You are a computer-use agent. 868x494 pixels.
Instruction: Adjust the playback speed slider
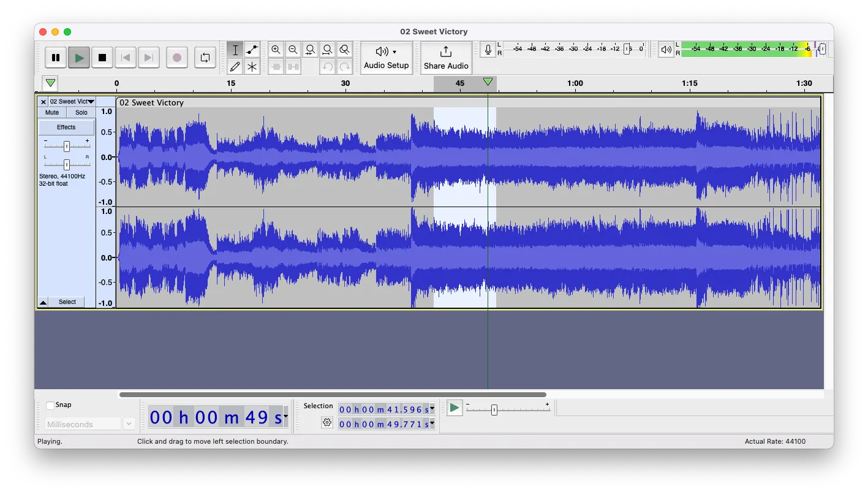click(x=493, y=408)
